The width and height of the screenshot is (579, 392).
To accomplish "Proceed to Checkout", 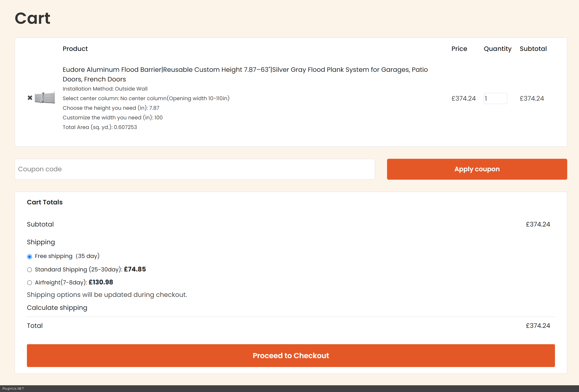I will (290, 355).
